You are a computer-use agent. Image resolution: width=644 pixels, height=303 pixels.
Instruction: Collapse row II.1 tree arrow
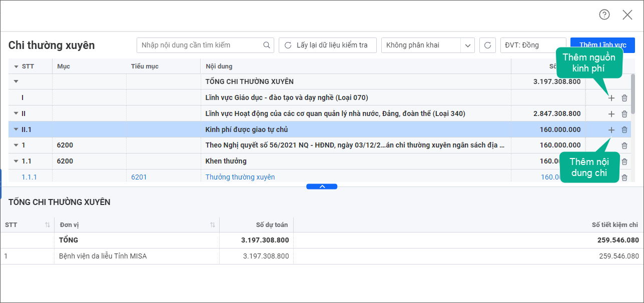click(x=16, y=129)
